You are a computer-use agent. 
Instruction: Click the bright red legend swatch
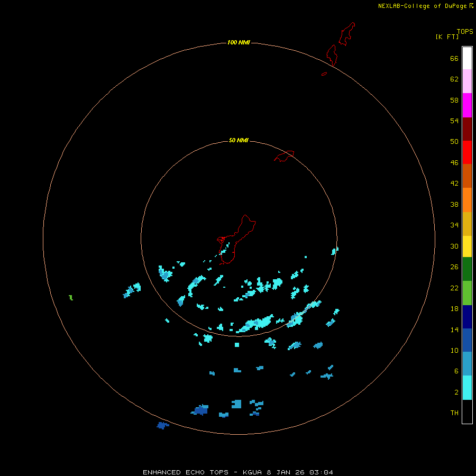click(x=467, y=152)
